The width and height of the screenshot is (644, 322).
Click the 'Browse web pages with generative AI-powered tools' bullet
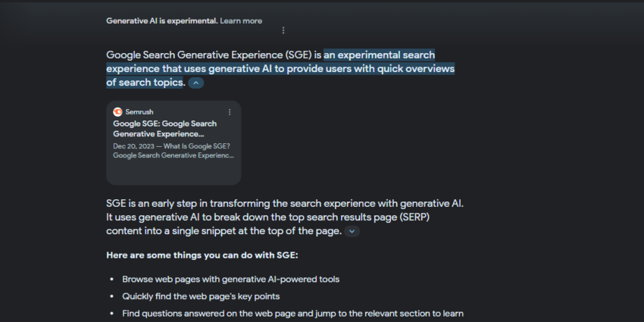click(x=230, y=279)
